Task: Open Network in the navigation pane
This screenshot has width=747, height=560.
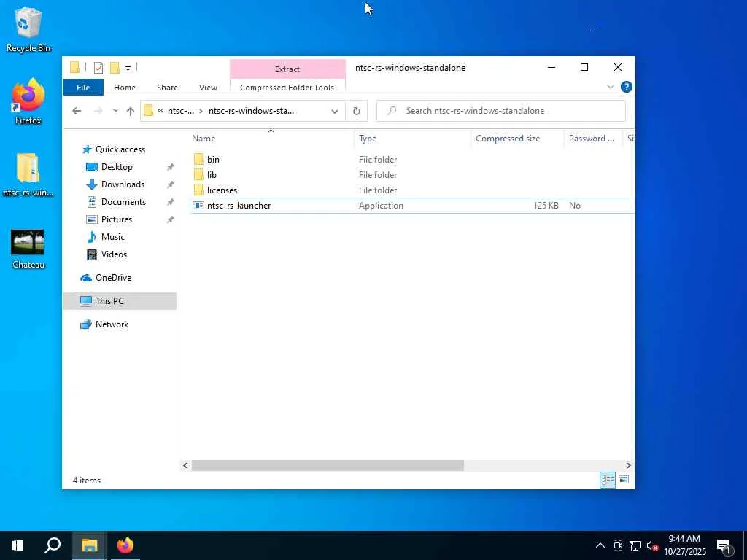Action: (112, 324)
